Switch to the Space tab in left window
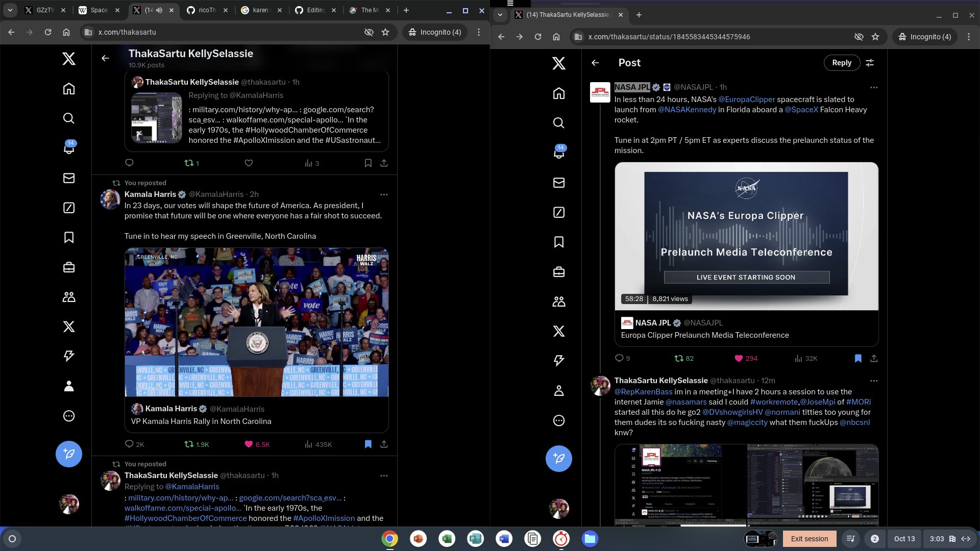 99,10
